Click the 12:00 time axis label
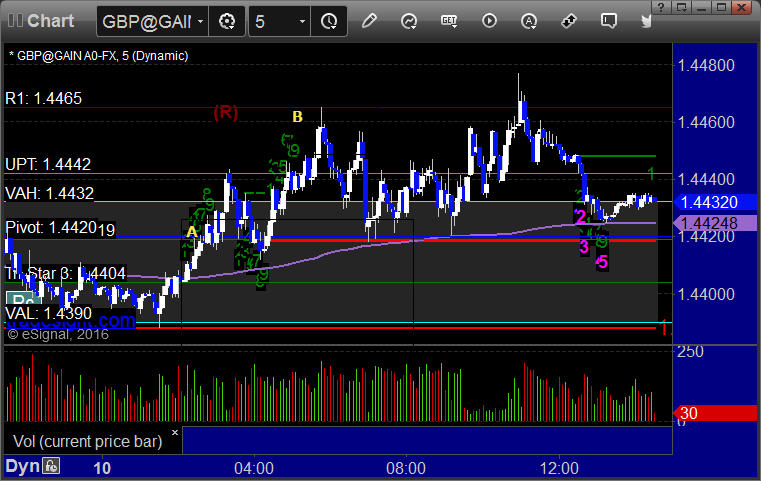Image resolution: width=761 pixels, height=481 pixels. click(559, 468)
